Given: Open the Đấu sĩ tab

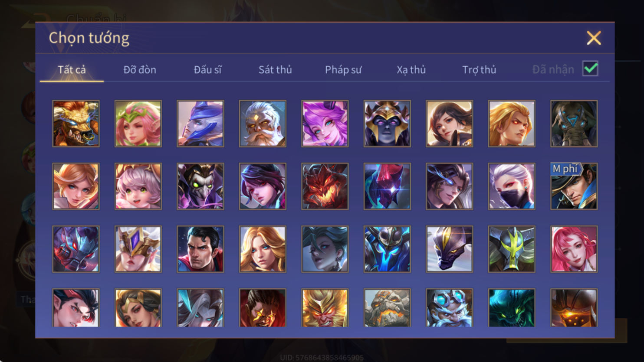Looking at the screenshot, I should click(x=207, y=69).
